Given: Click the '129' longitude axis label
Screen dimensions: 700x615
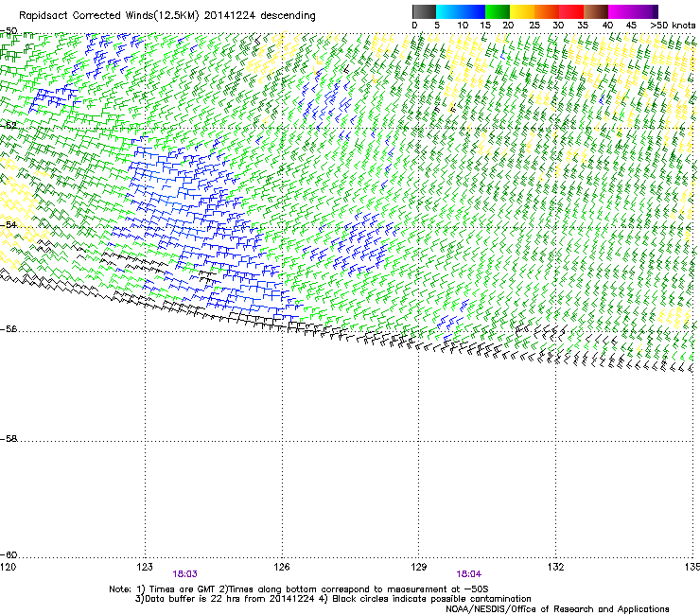Looking at the screenshot, I should click(x=419, y=567).
